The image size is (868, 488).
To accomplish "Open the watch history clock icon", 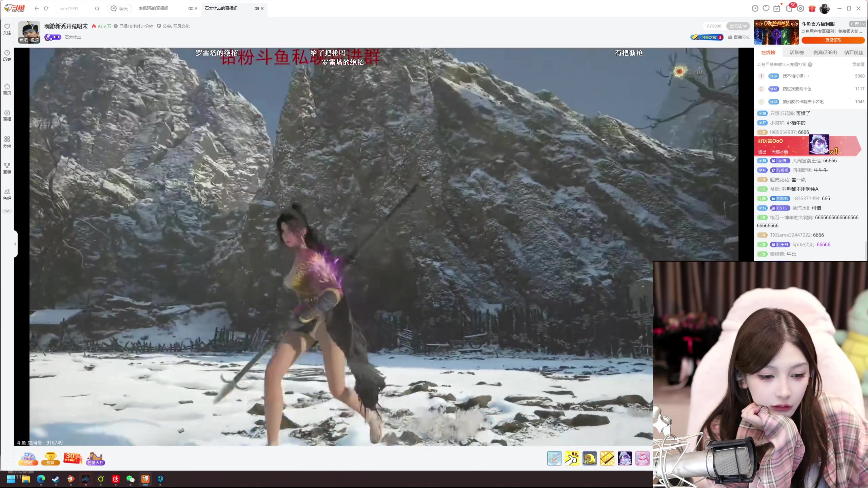I will (755, 8).
